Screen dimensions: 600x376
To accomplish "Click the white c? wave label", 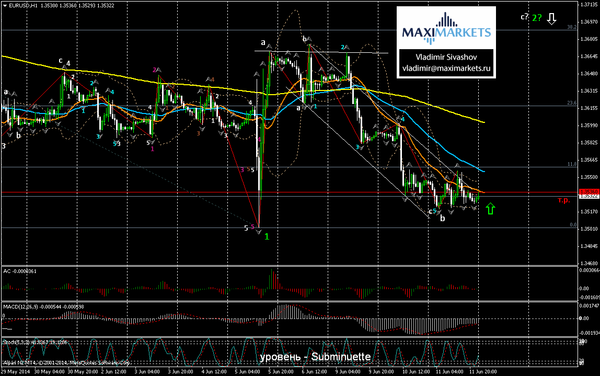I will coord(524,17).
